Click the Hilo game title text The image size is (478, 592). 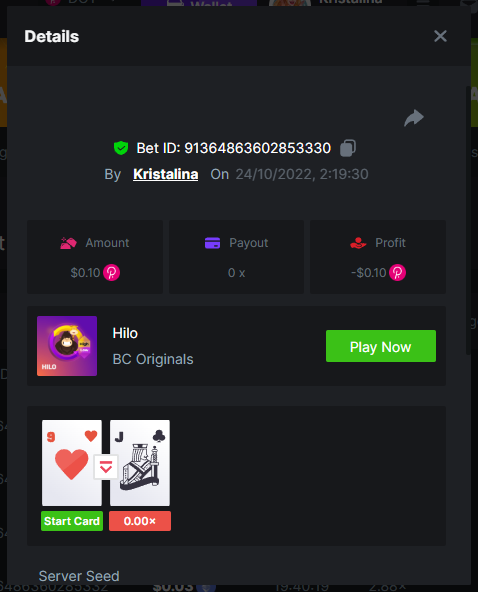pos(125,333)
